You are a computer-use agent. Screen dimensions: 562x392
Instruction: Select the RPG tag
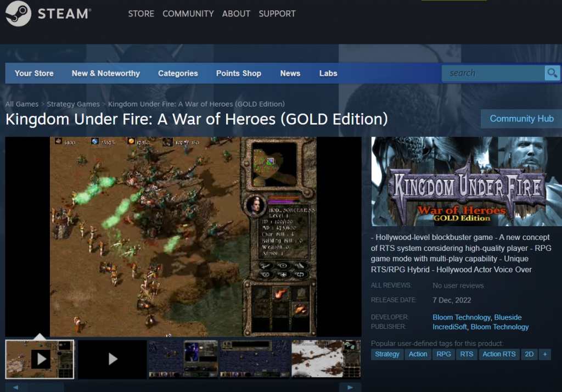443,354
